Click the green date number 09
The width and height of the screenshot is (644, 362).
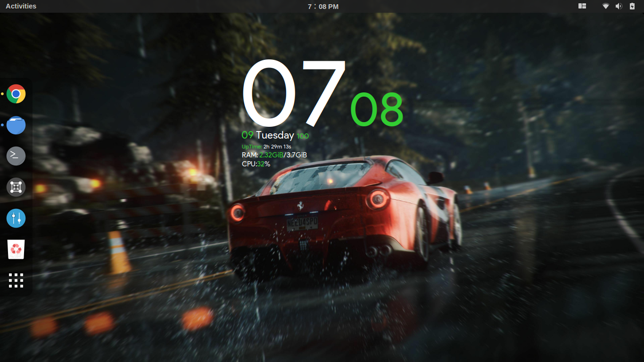coord(248,135)
